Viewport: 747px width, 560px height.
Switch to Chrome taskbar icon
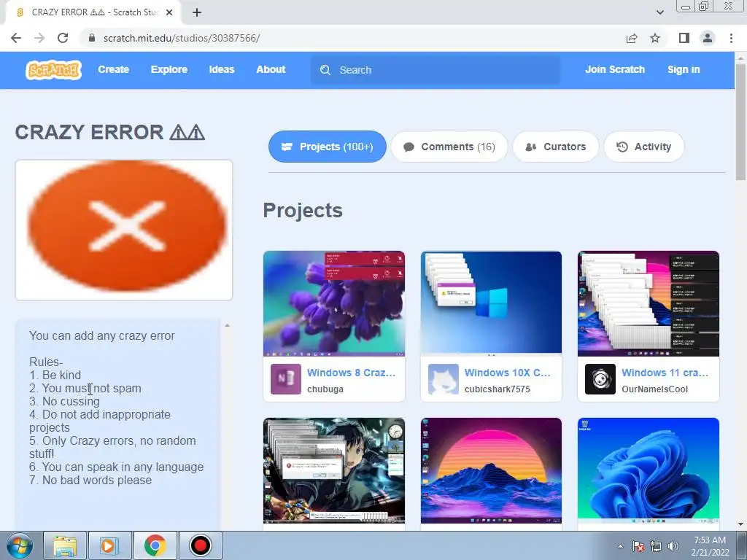(155, 545)
